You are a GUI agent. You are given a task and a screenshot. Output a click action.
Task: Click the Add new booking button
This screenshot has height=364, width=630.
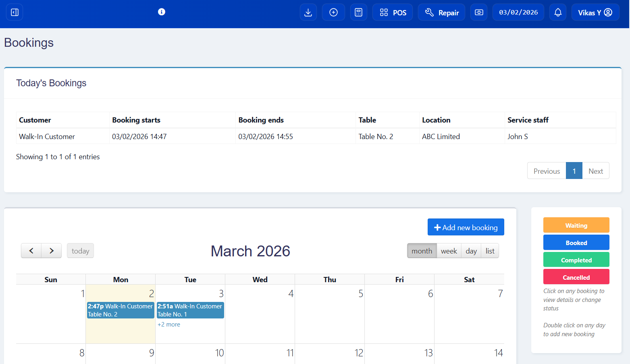click(466, 227)
